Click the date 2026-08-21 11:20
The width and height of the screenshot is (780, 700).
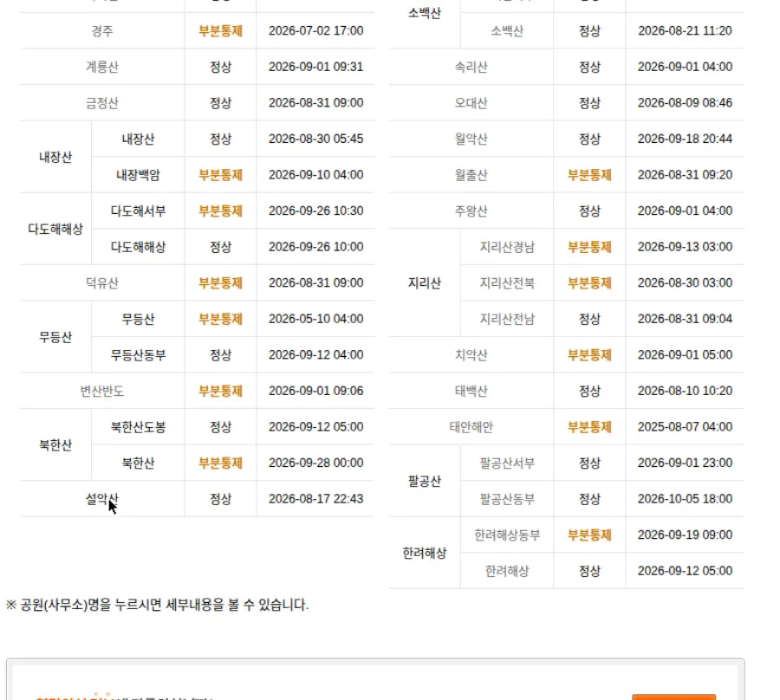tap(685, 31)
